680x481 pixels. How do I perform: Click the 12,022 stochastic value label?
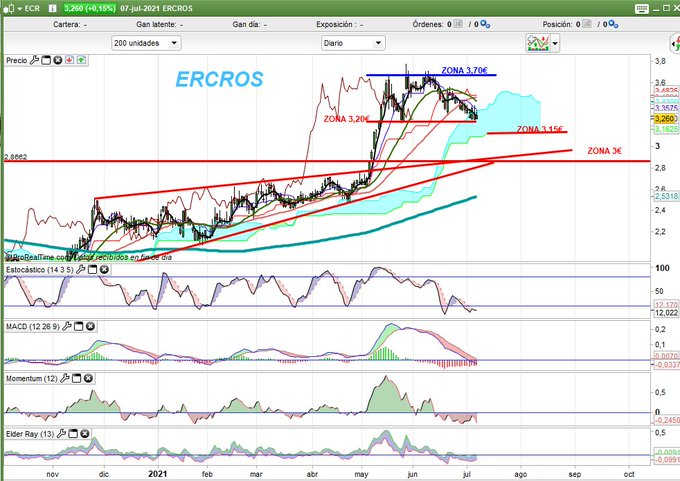666,312
